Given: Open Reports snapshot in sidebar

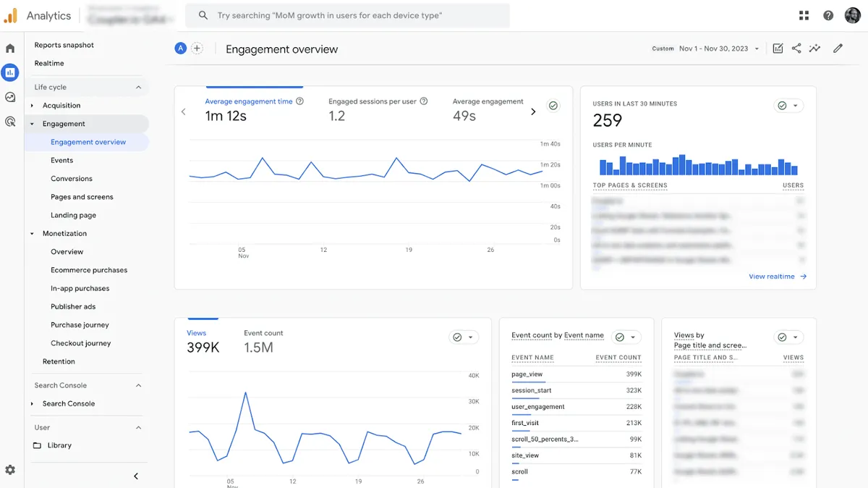Looking at the screenshot, I should [x=64, y=45].
